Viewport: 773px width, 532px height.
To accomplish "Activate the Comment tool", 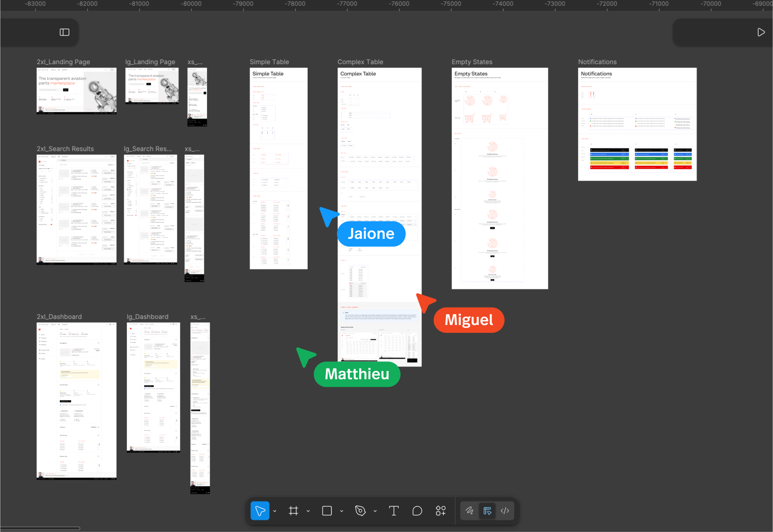I will (417, 511).
